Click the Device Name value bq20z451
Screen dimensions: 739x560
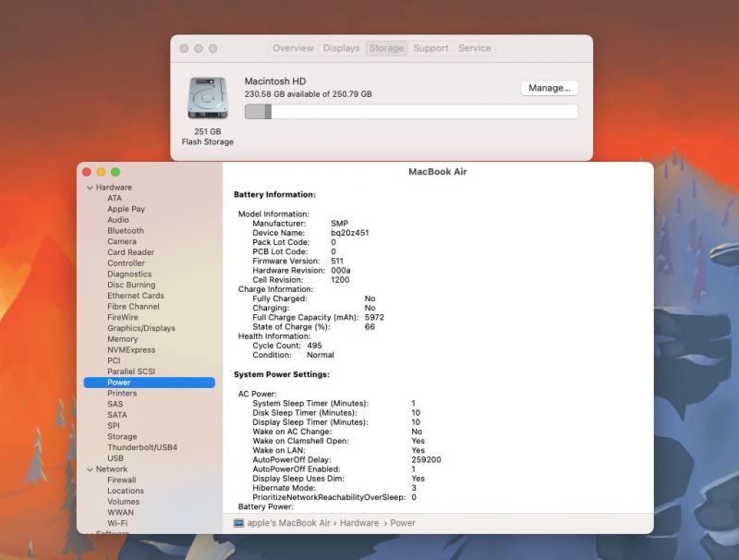350,233
